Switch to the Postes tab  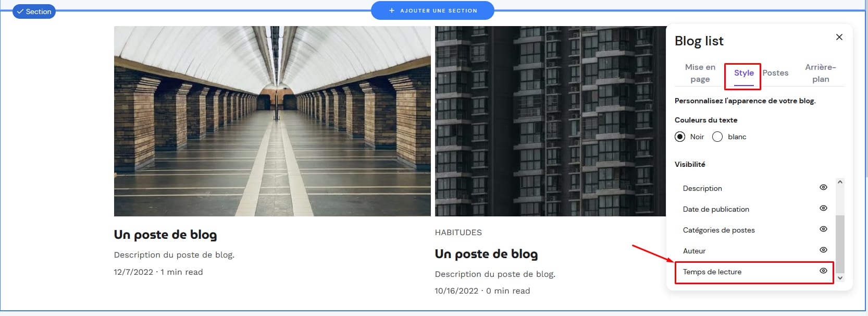775,73
